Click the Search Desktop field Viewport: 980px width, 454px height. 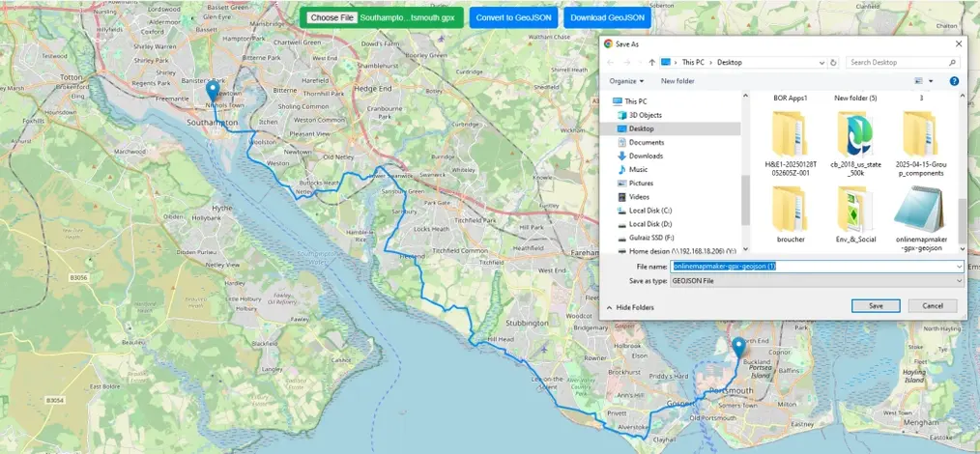pyautogui.click(x=901, y=62)
